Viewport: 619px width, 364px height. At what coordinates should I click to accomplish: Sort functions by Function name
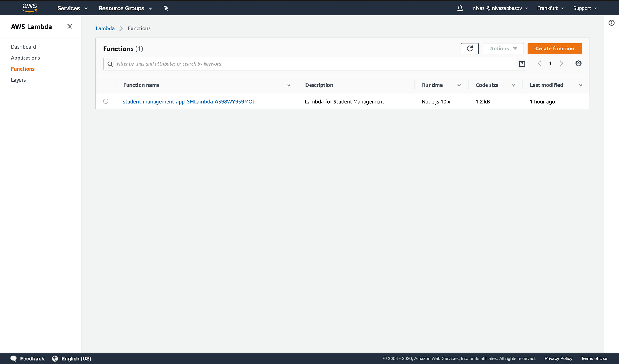[289, 85]
